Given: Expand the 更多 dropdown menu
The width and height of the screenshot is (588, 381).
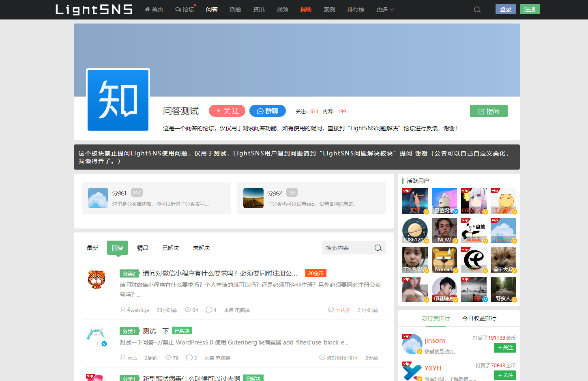Looking at the screenshot, I should tap(385, 9).
